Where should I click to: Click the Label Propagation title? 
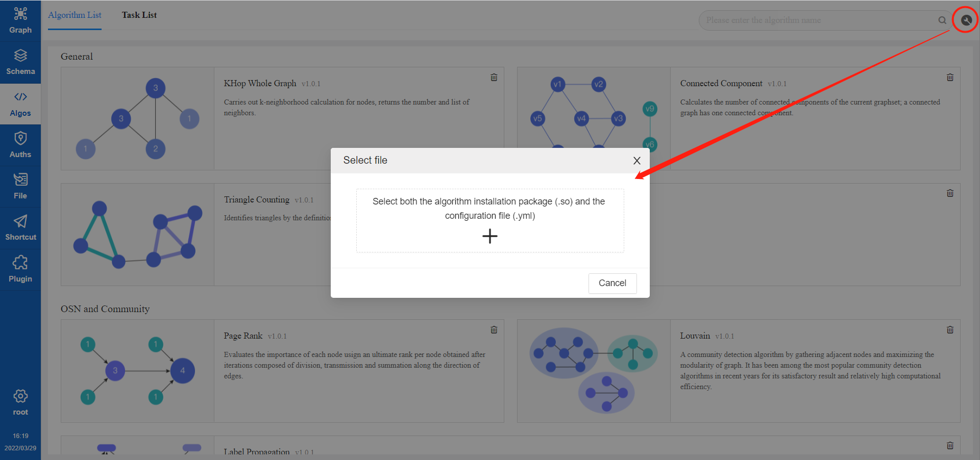pyautogui.click(x=257, y=451)
